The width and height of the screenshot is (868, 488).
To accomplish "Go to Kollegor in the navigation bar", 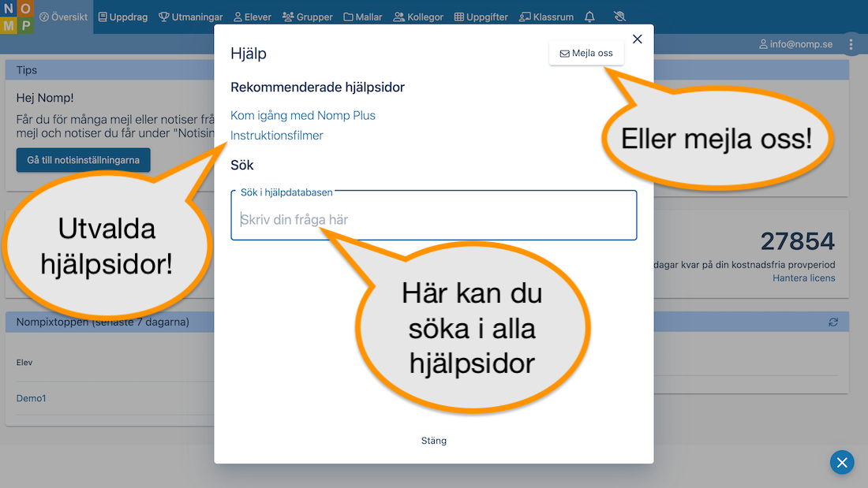I will [x=418, y=17].
